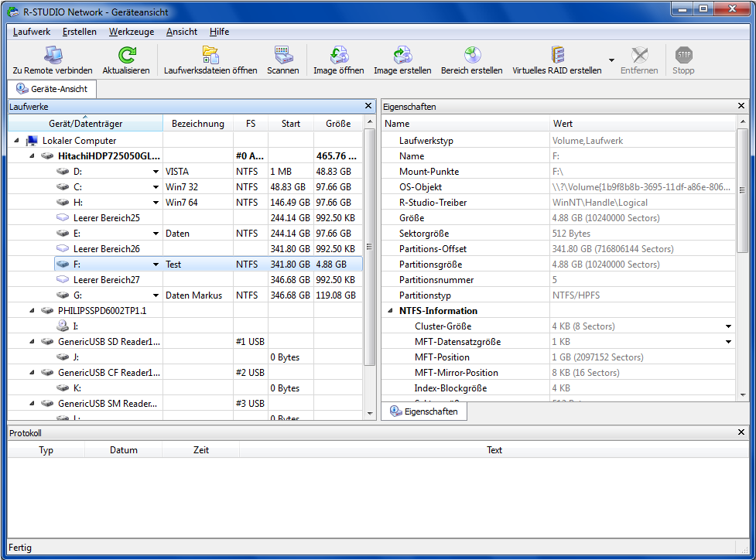This screenshot has height=560, width=756.
Task: Collapse the NTFS-Information properties section
Action: click(x=390, y=311)
